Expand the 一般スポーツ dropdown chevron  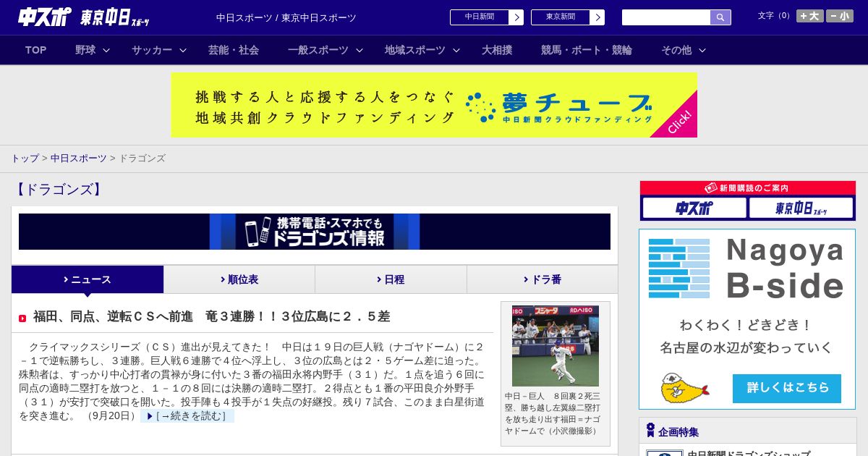359,50
